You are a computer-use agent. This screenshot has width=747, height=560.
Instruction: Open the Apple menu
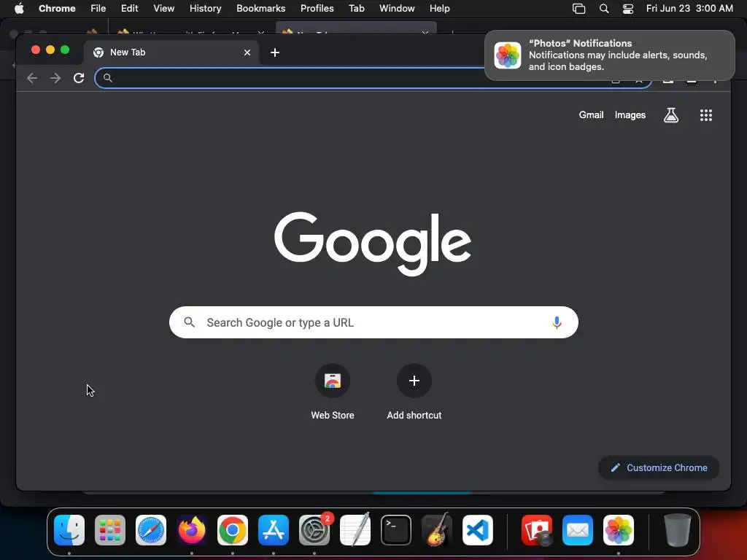point(19,9)
